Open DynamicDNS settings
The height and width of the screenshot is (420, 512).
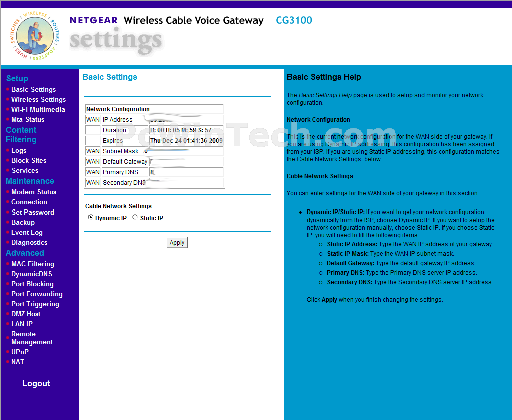[x=32, y=274]
